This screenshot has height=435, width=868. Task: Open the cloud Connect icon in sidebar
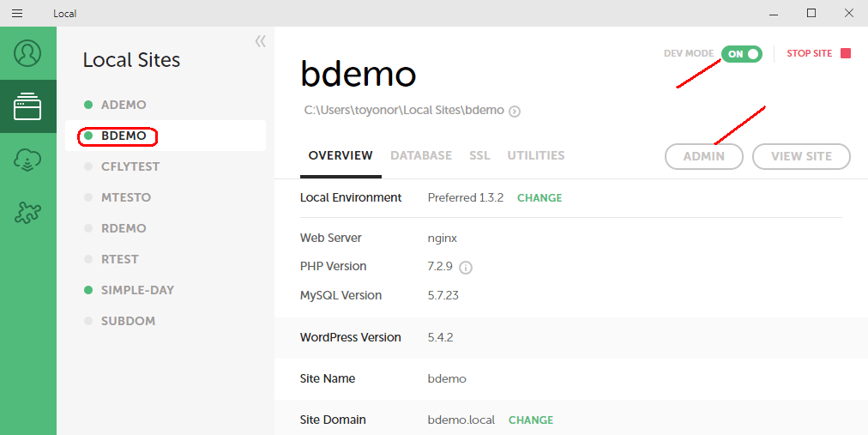pyautogui.click(x=27, y=160)
